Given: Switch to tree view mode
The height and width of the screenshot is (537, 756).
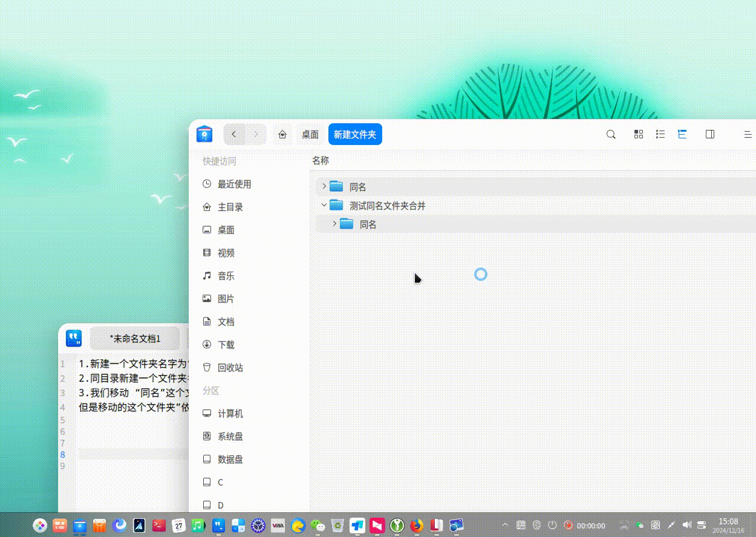Looking at the screenshot, I should 682,134.
